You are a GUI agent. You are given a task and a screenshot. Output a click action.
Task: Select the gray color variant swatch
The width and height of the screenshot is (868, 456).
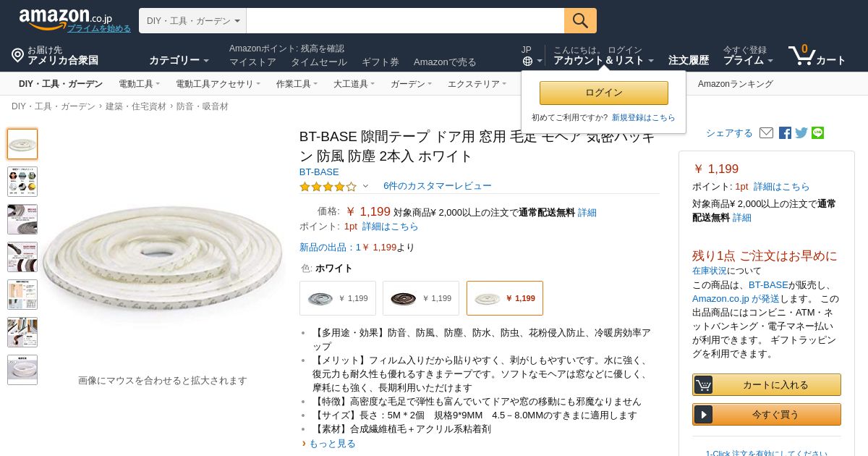tap(338, 298)
